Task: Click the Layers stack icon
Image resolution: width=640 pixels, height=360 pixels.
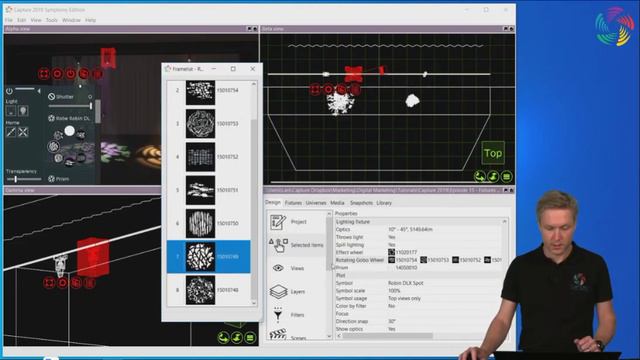Action: point(278,291)
